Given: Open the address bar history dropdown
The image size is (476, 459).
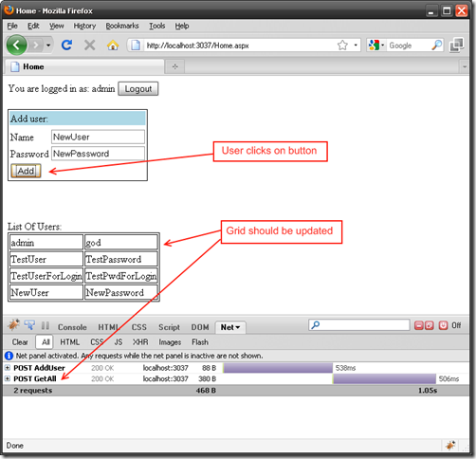Looking at the screenshot, I should point(356,46).
